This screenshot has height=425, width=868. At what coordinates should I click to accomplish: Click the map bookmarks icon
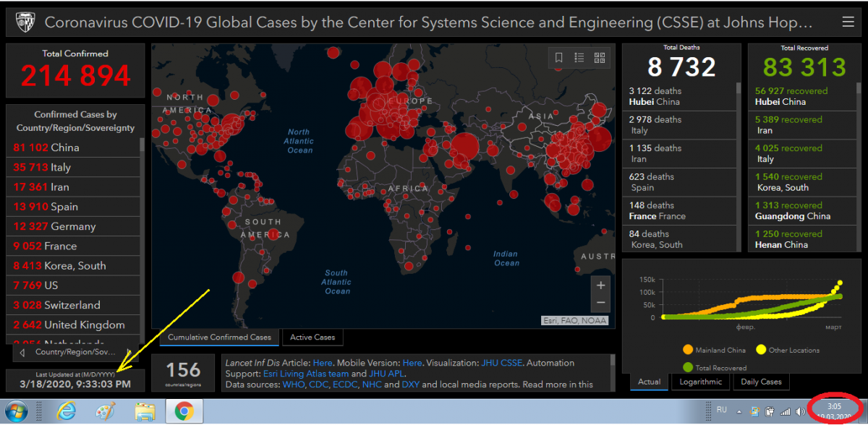click(559, 58)
